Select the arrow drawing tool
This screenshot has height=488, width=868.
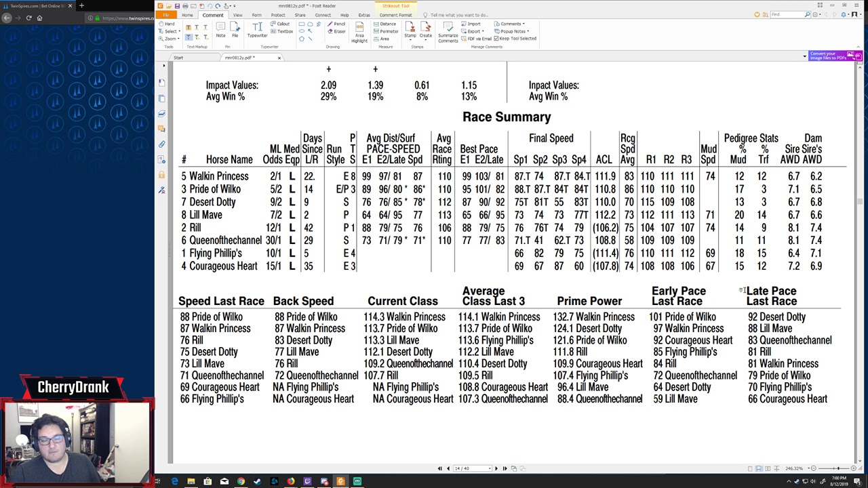(x=310, y=31)
